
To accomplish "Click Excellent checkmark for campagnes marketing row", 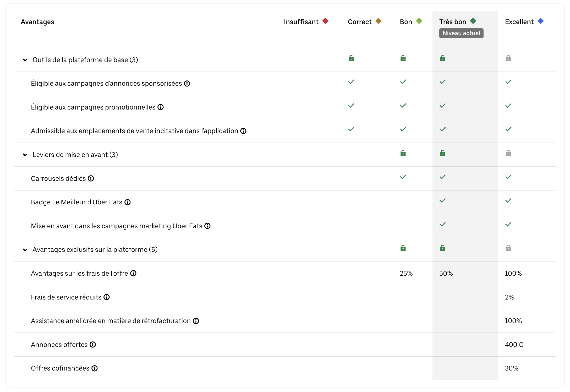I will tap(508, 224).
